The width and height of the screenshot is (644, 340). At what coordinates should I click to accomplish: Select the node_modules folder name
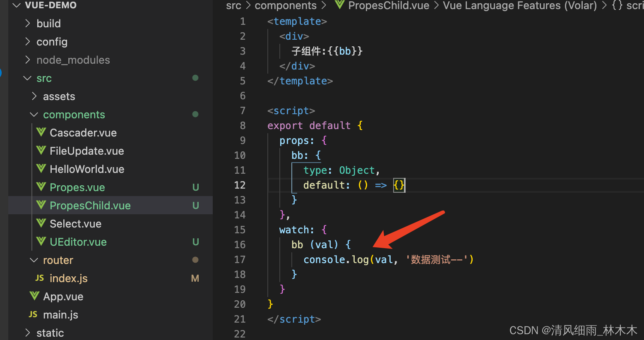(73, 60)
